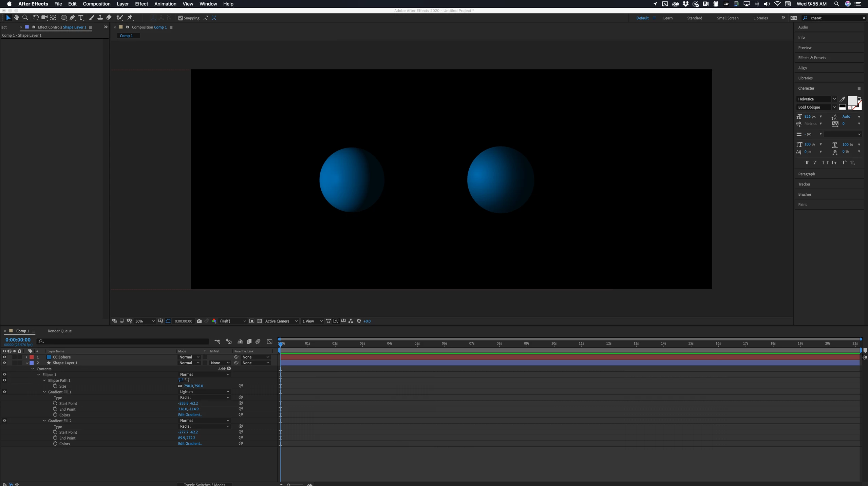The image size is (868, 486).
Task: Open the Animation menu
Action: pyautogui.click(x=165, y=4)
